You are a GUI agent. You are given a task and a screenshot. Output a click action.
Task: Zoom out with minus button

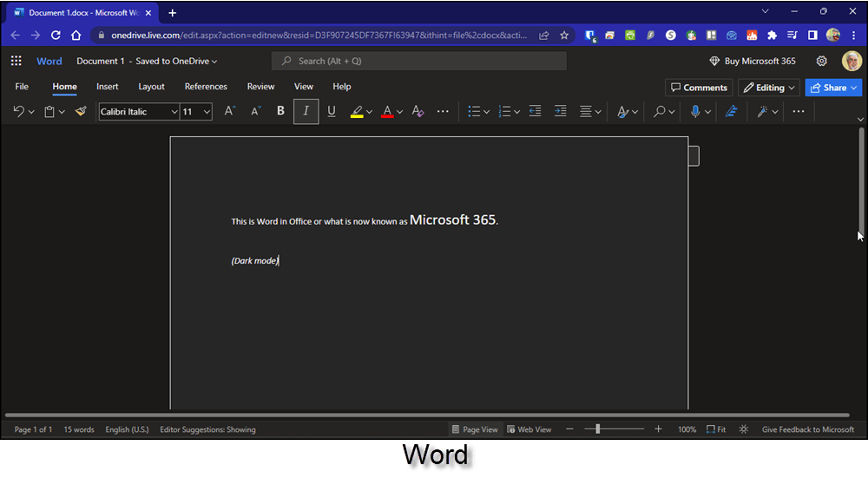coord(569,429)
